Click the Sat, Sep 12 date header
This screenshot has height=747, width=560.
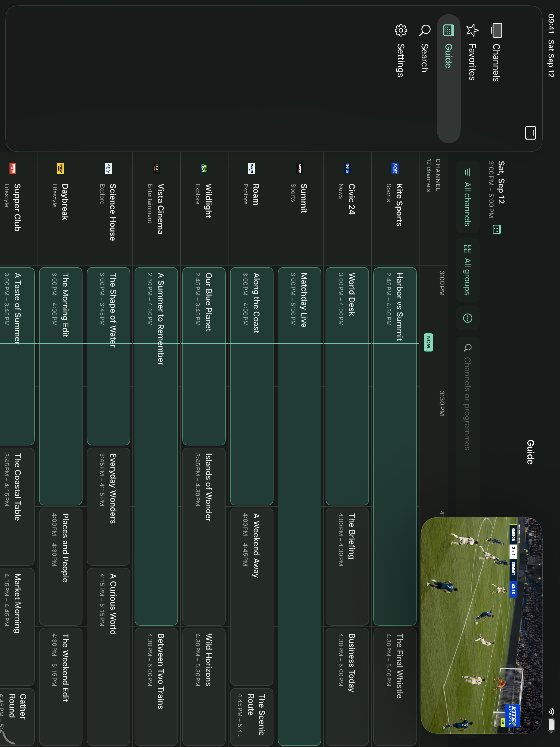point(501,182)
